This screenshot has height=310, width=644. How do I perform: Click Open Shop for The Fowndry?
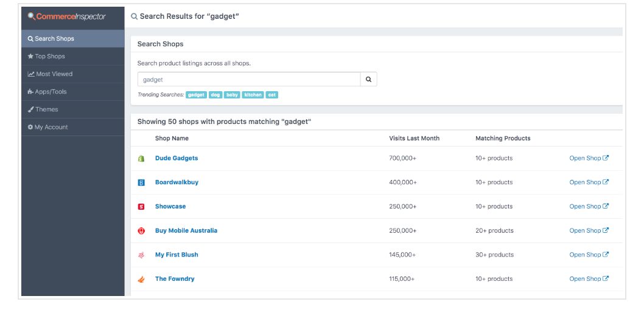point(589,279)
